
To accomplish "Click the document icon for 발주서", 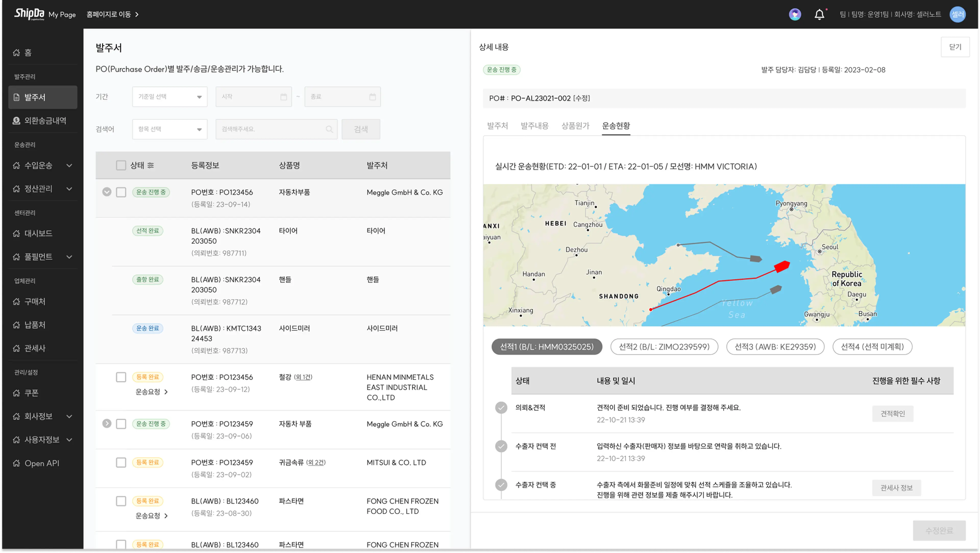I will point(16,97).
